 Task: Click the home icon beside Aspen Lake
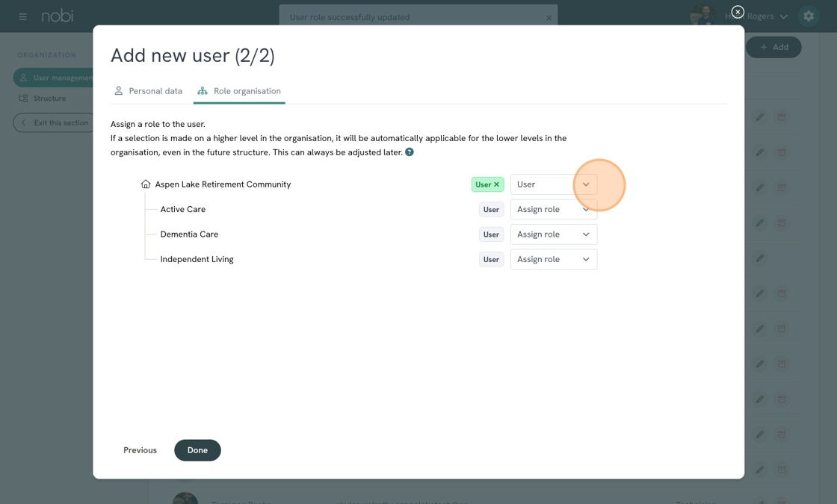(x=146, y=184)
